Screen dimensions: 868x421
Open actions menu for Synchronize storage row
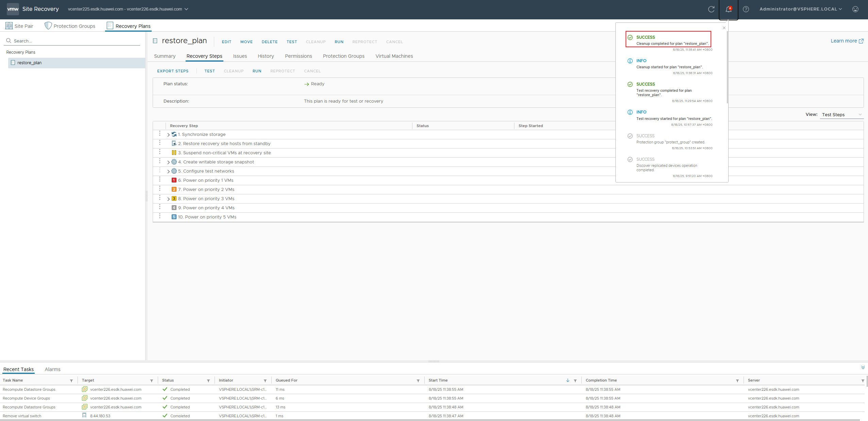click(x=159, y=134)
